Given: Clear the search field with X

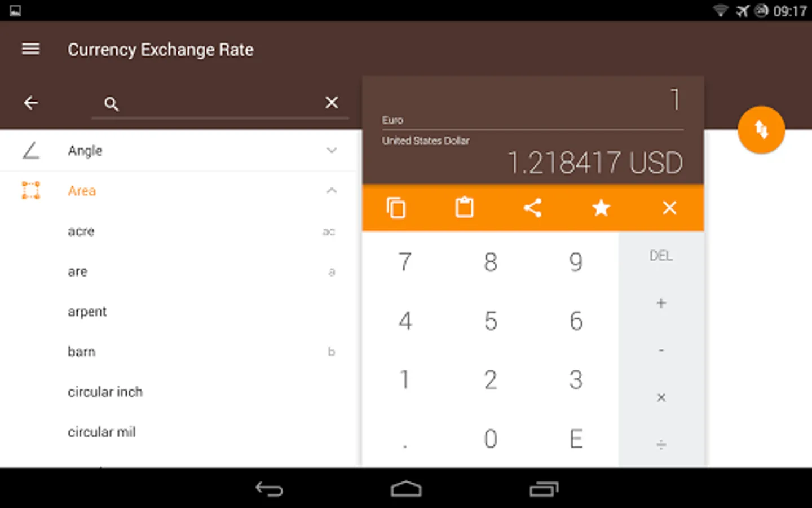Looking at the screenshot, I should point(332,102).
